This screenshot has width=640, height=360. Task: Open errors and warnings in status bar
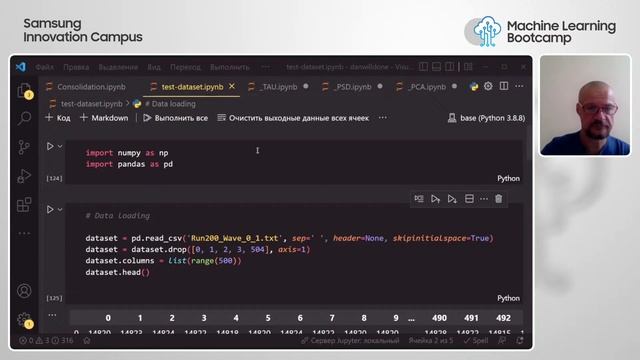tap(46, 340)
